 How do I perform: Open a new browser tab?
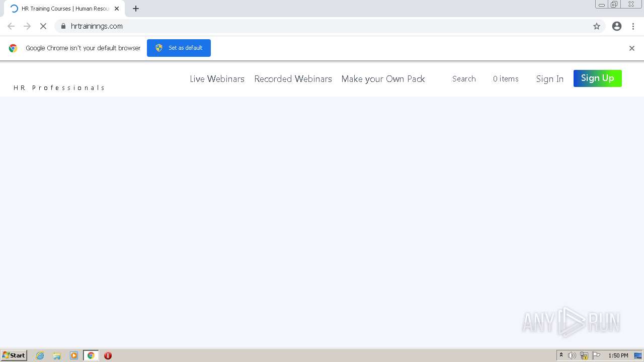136,9
